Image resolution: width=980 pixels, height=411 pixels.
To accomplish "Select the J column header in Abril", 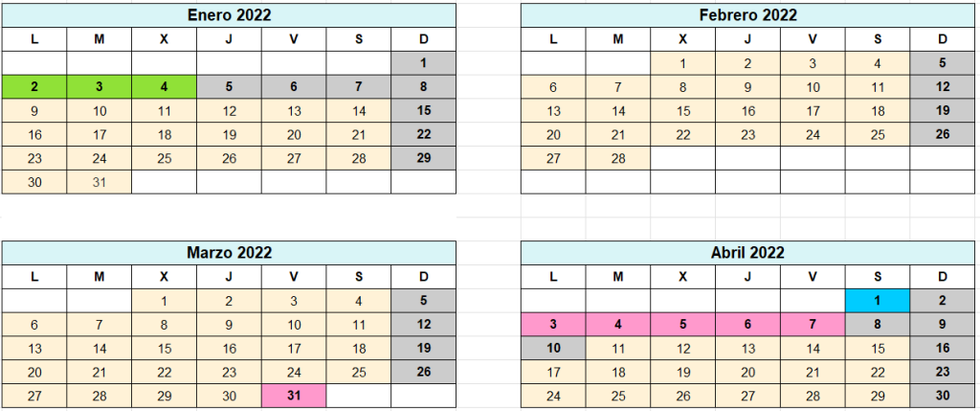I will point(748,277).
